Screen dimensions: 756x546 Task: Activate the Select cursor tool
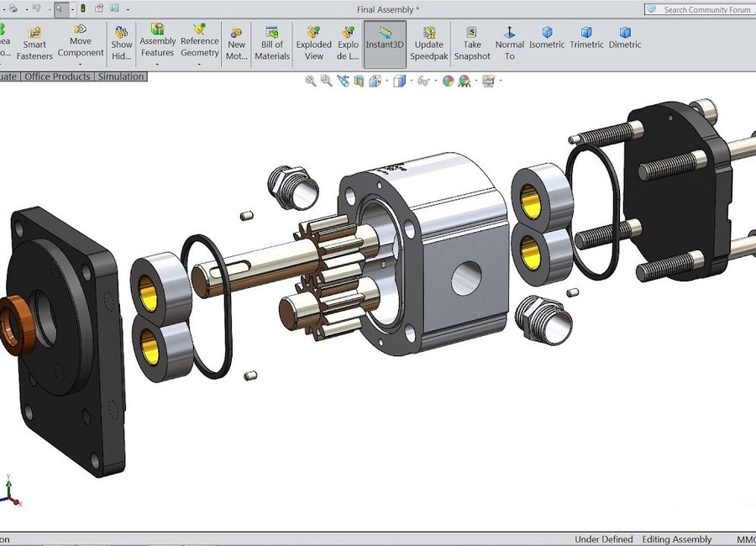[60, 8]
